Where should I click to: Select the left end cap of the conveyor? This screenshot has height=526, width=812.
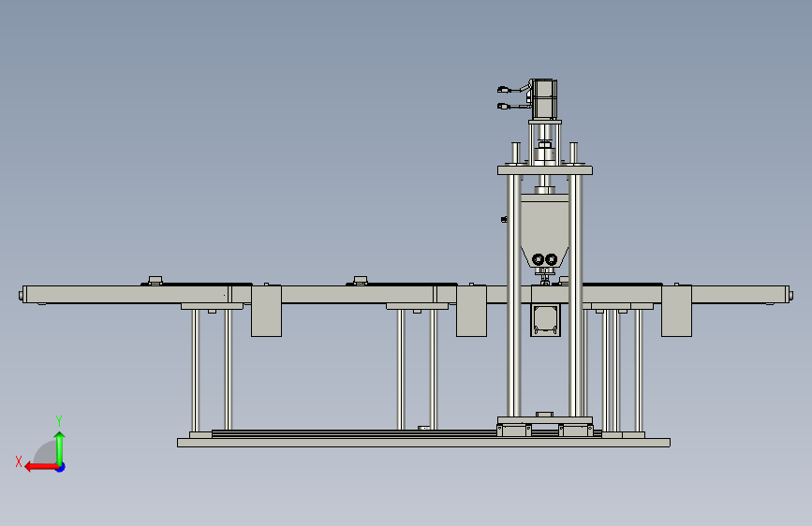tap(22, 295)
